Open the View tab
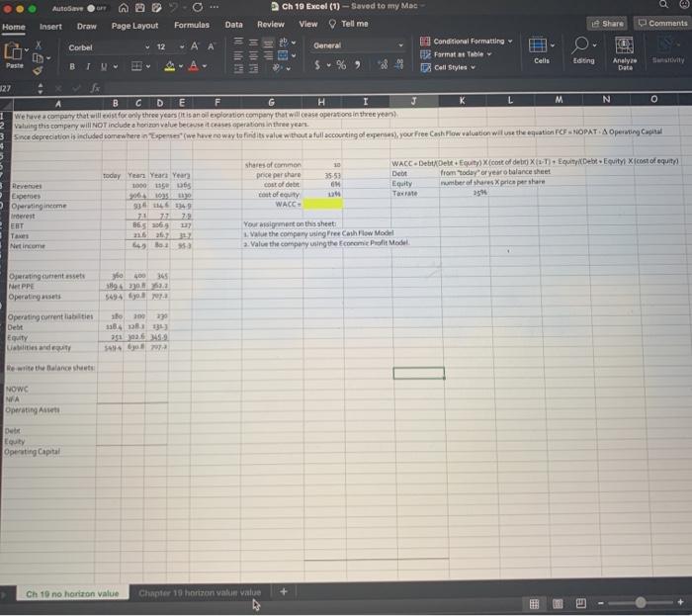 tap(308, 24)
